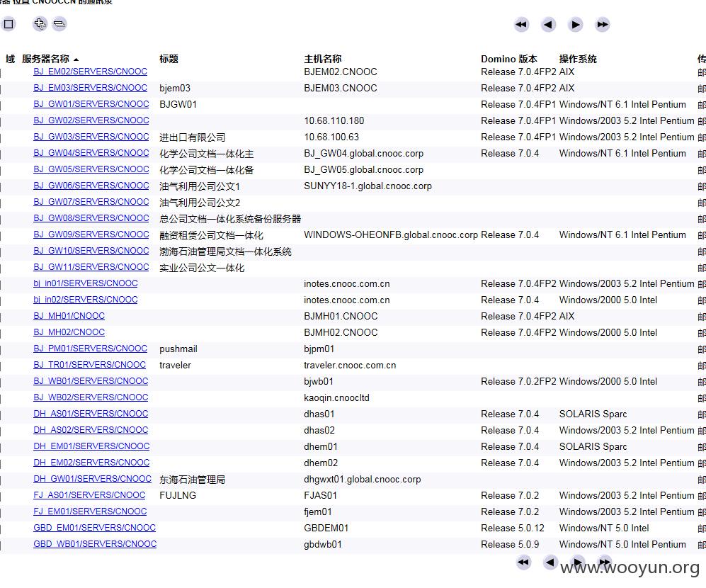Go to first page with top rewind icon
Screen dimensions: 706x588
click(x=521, y=24)
